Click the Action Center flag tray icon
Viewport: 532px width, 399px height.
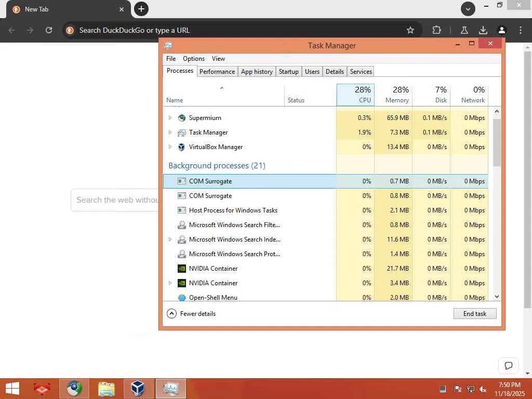point(458,389)
